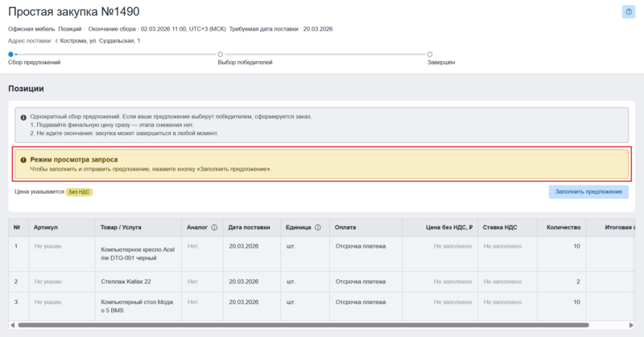Screen dimensions: 644x337
Task: Click the delivery address Кострома text
Action: tap(98, 40)
